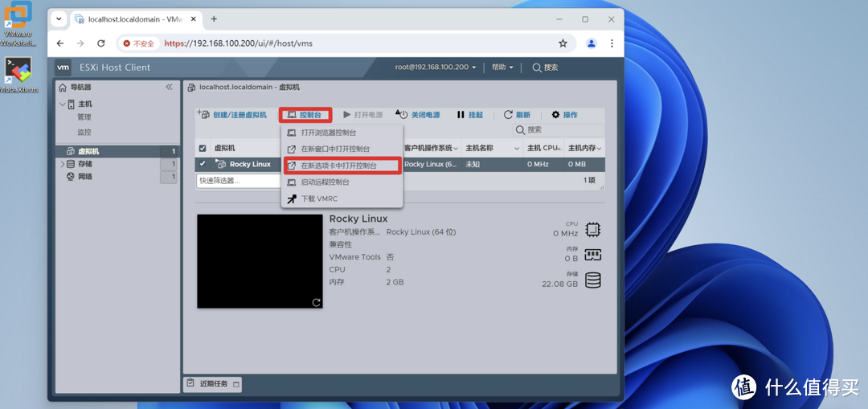This screenshot has width=868, height=409.
Task: Click the Console toolbar button
Action: (305, 115)
